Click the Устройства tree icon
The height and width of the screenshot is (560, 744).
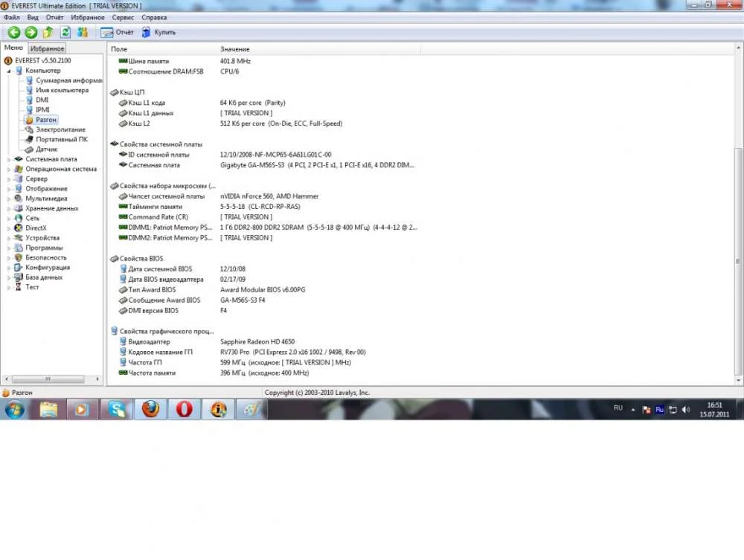click(x=19, y=238)
